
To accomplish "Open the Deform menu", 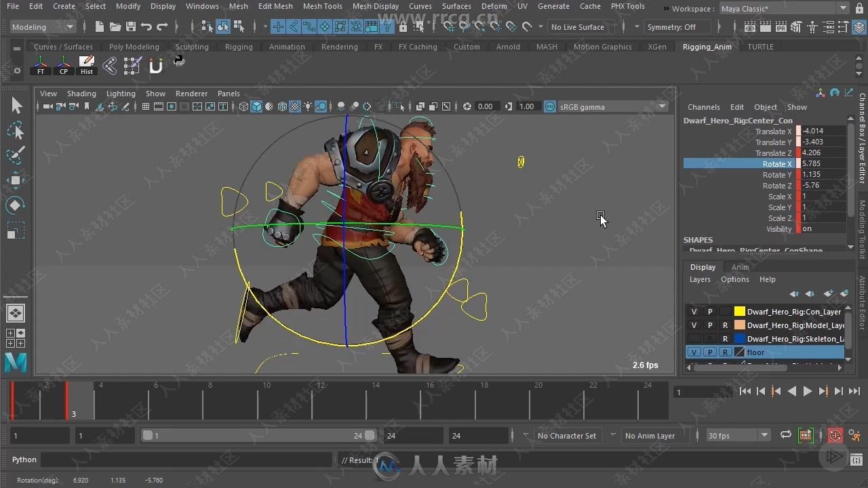I will point(494,6).
